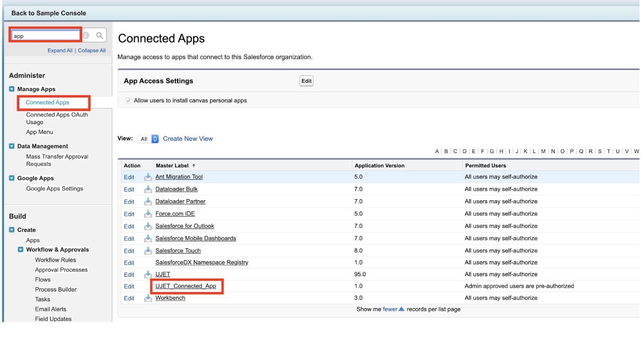
Task: Click the info icon beside the search box
Action: 86,36
